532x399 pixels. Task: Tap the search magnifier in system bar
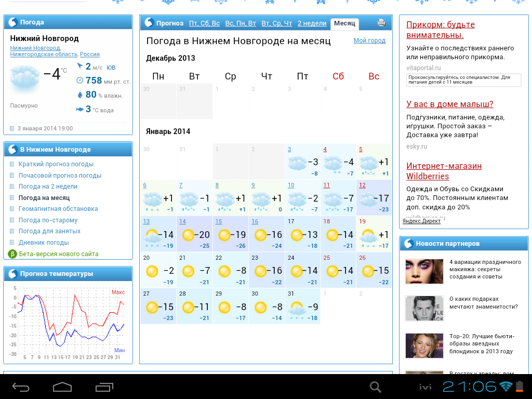point(376,387)
